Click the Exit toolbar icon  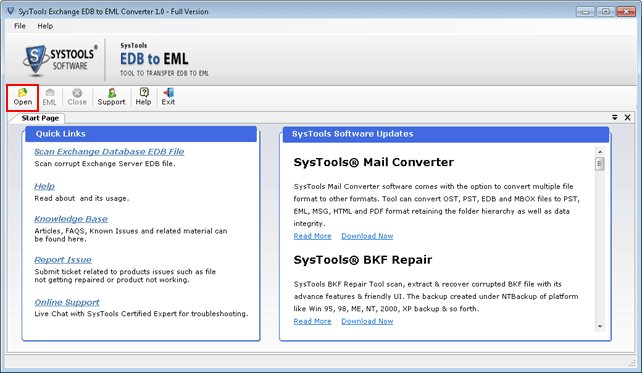click(x=168, y=97)
